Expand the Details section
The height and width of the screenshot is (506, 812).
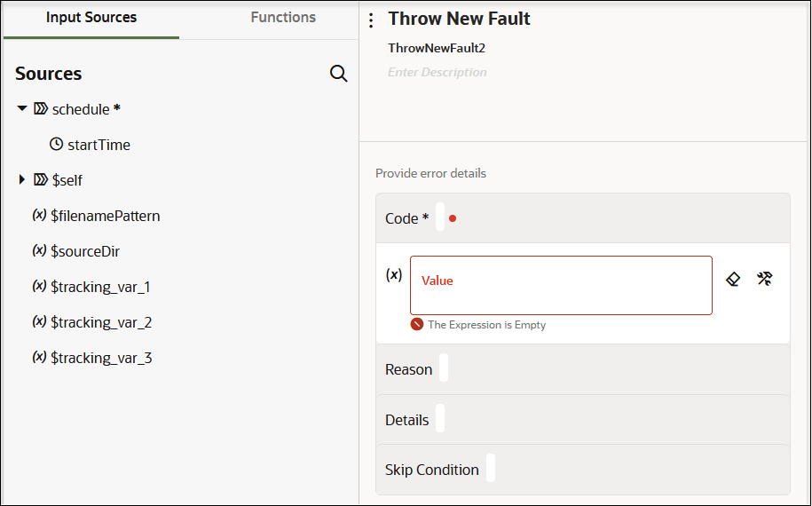(x=407, y=420)
